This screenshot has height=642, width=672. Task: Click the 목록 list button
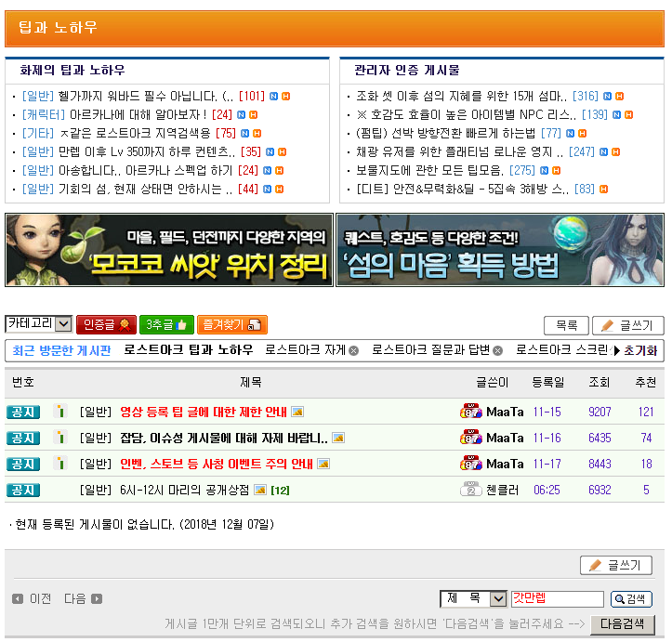[566, 325]
